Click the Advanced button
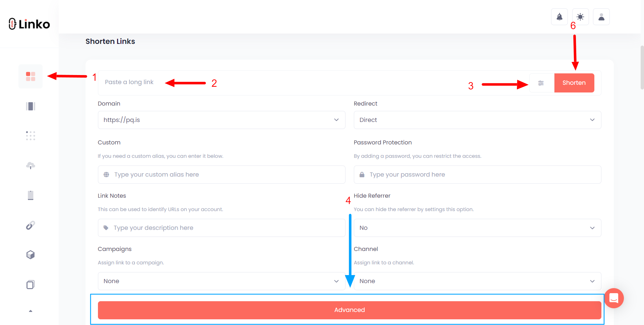 point(350,310)
